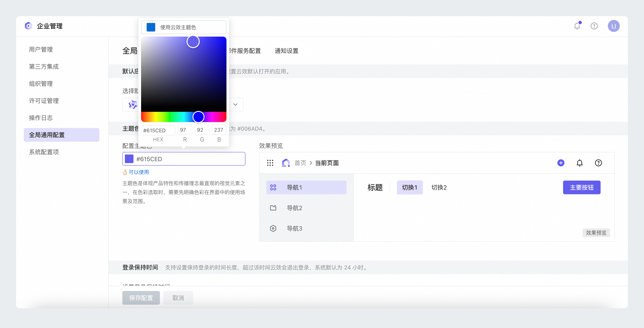This screenshot has width=644, height=328.
Task: Click 首页 breadcrumb in preview
Action: pyautogui.click(x=300, y=163)
